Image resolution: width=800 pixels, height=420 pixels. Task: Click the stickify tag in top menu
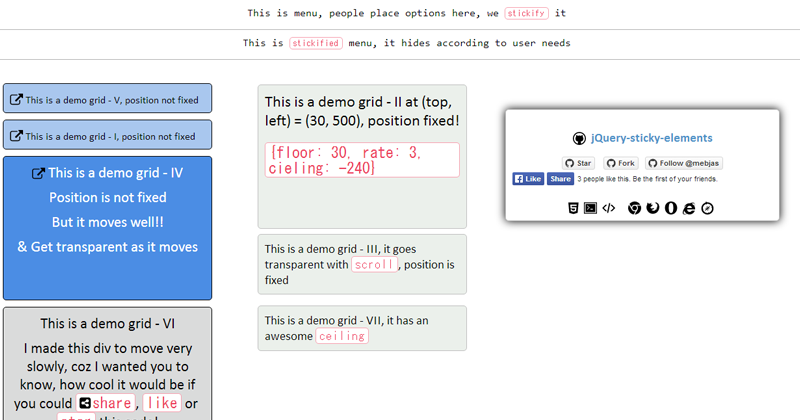tap(526, 14)
